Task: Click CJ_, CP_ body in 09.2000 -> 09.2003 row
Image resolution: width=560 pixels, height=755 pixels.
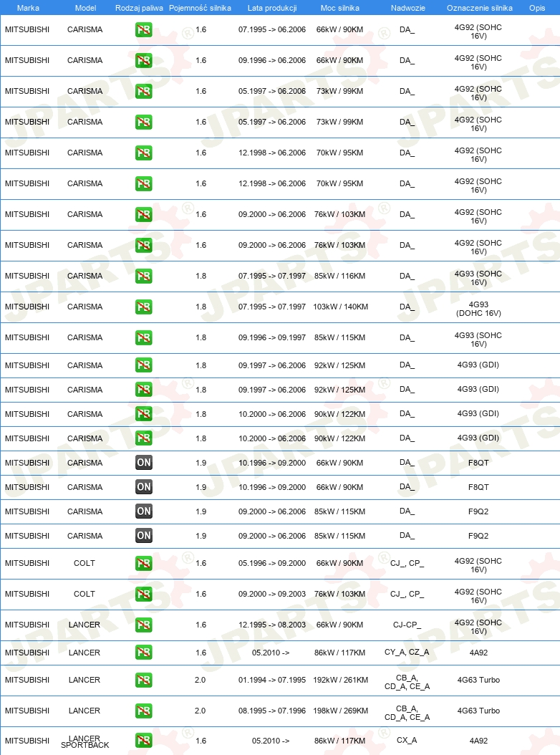Action: [x=407, y=594]
